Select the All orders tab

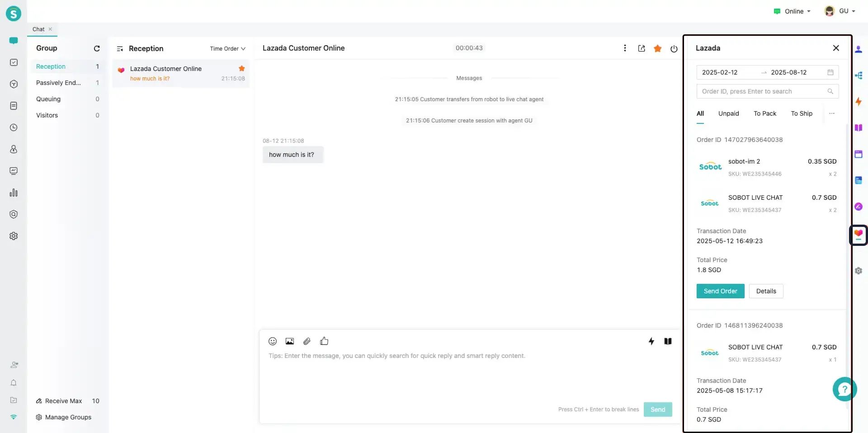point(700,113)
